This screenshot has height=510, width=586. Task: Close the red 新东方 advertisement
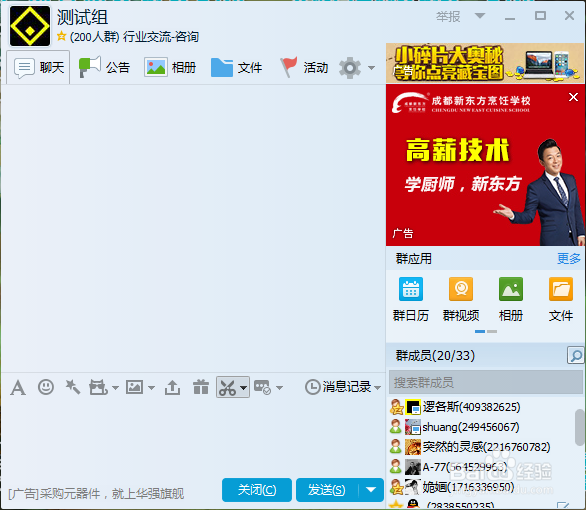click(x=573, y=97)
